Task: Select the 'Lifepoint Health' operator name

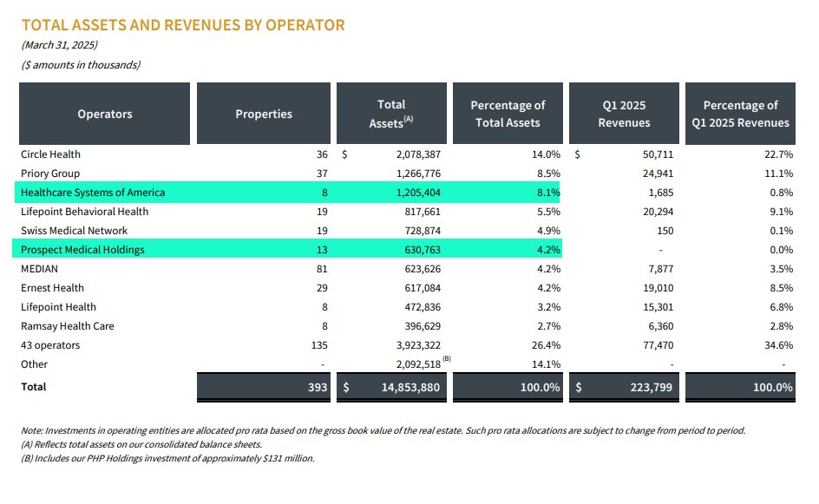Action: 58,306
